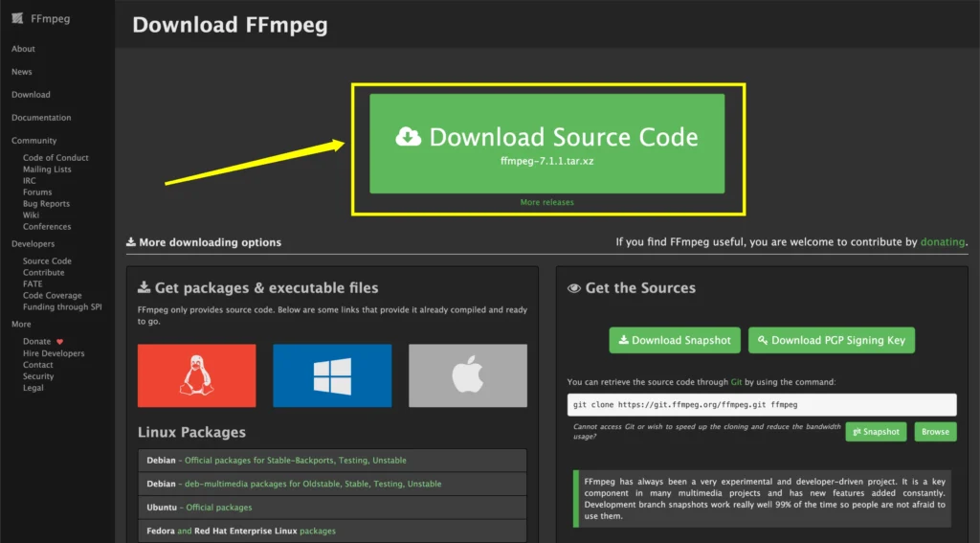Open Source Code sidebar link
Image resolution: width=980 pixels, height=543 pixels.
point(47,260)
